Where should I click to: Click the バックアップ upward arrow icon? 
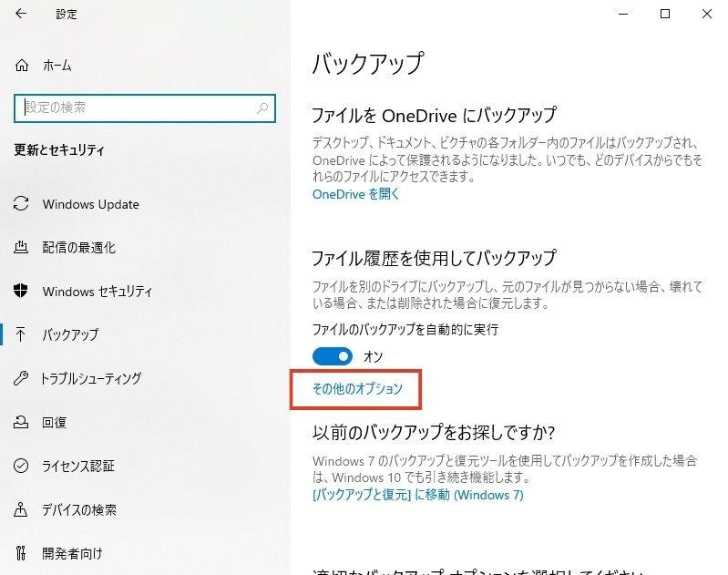click(21, 334)
